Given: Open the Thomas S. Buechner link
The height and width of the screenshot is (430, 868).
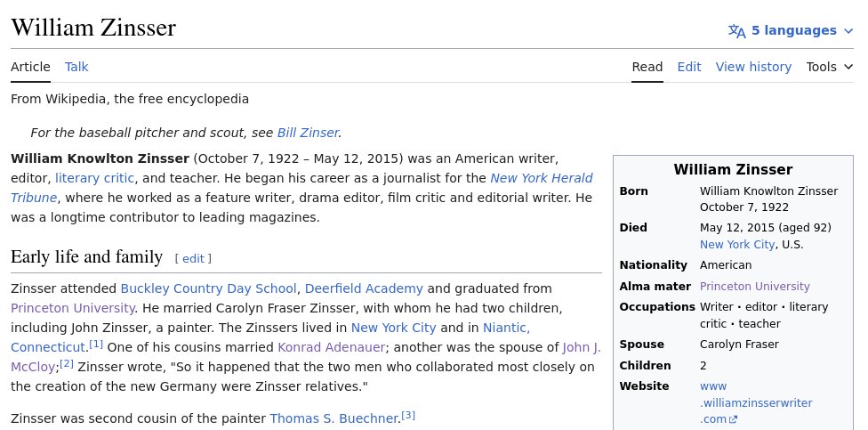Looking at the screenshot, I should (334, 418).
